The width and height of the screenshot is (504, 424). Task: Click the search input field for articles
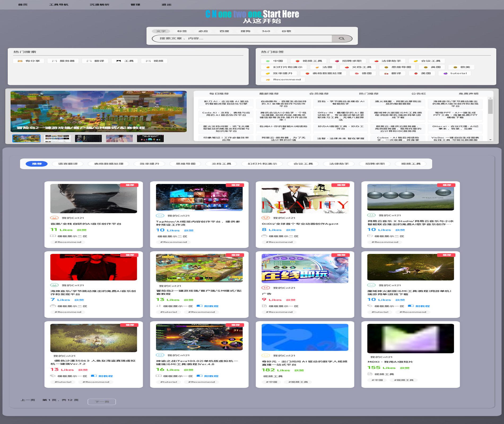click(x=241, y=39)
